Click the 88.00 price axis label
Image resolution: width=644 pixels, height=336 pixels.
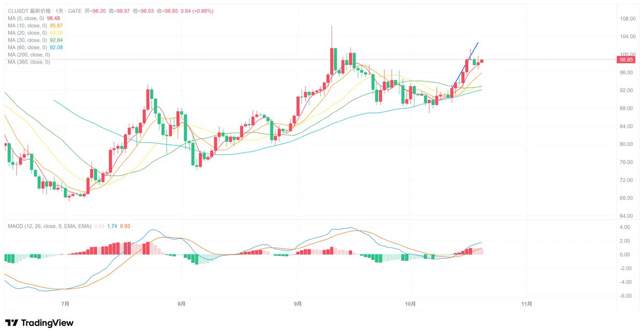[626, 108]
